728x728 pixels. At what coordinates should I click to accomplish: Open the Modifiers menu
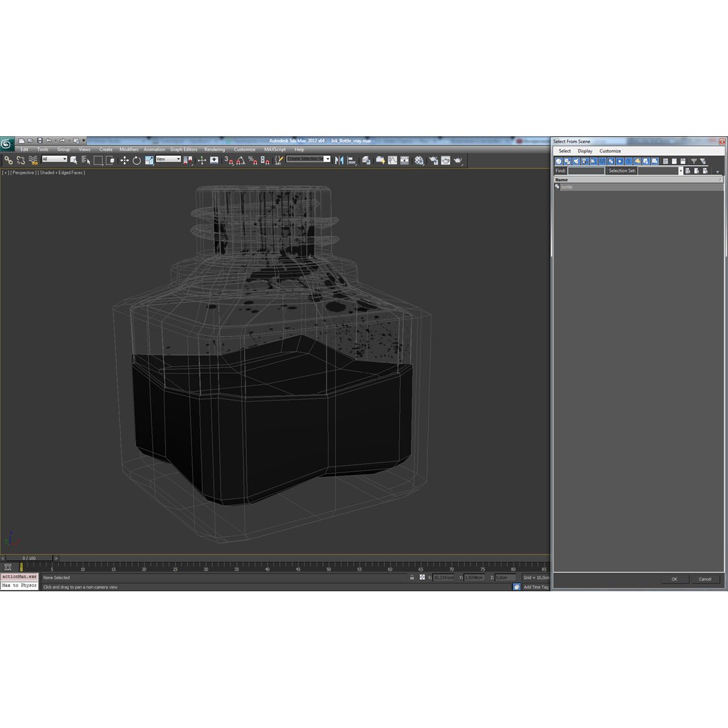(x=129, y=150)
